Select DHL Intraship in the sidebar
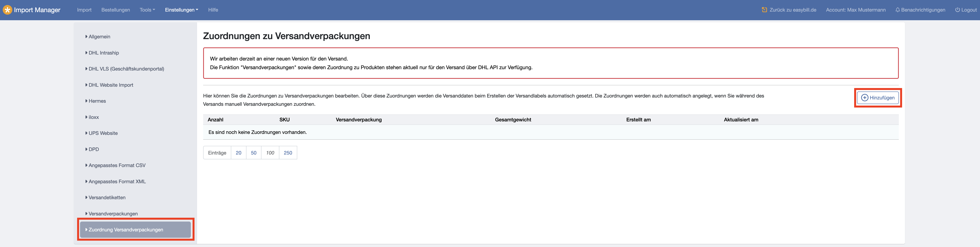Screen dimensions: 980x247 [x=104, y=53]
